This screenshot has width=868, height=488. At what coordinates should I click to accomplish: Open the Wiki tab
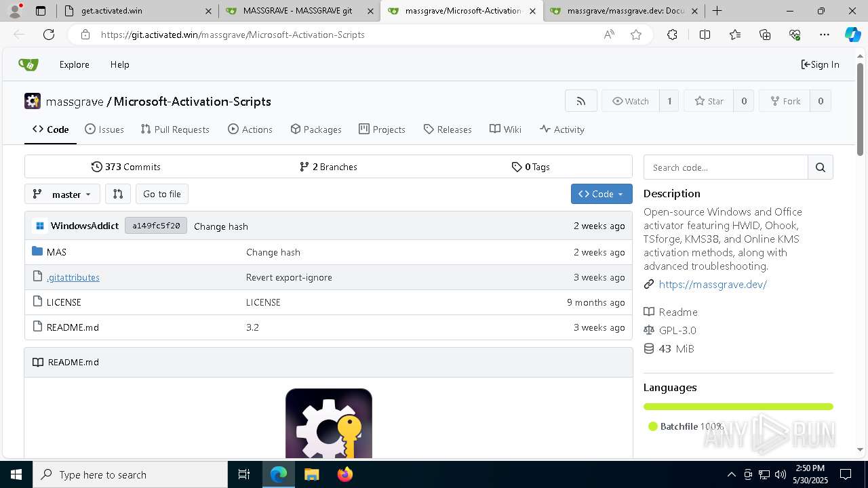[x=506, y=129]
